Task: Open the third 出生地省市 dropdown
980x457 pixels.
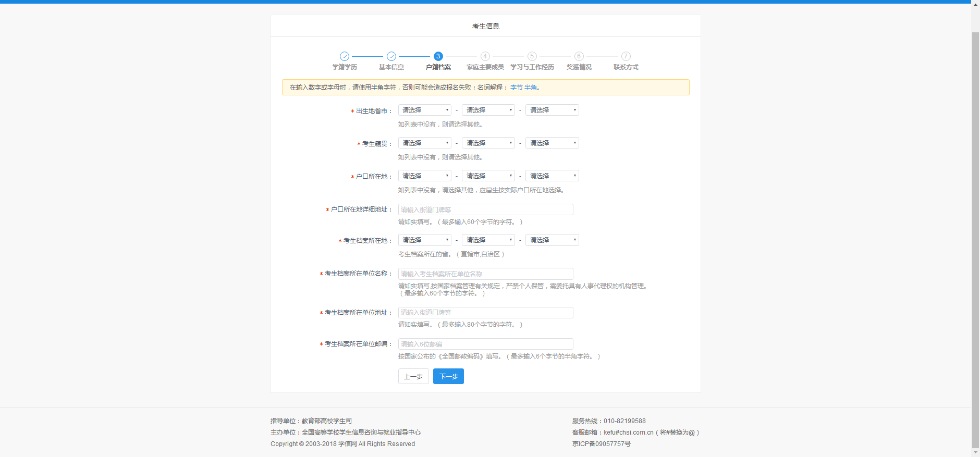Action: 552,110
